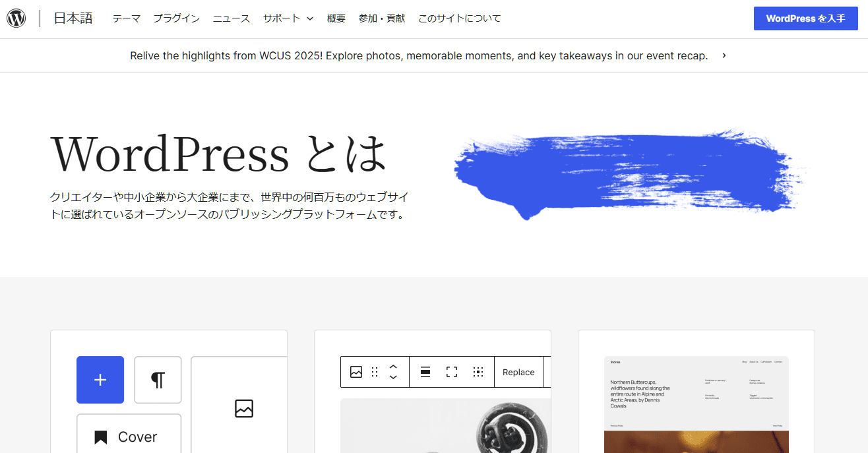This screenshot has height=453, width=868.
Task: Click the image icon in block toolbar
Action: click(356, 372)
